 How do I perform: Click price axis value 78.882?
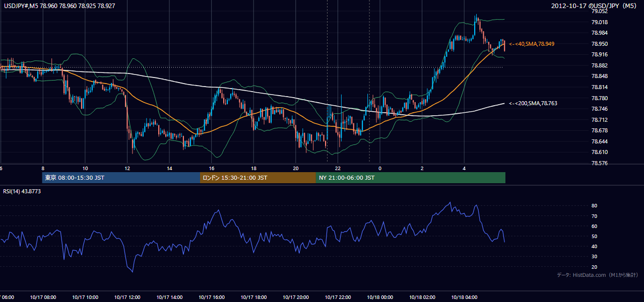[x=599, y=65]
